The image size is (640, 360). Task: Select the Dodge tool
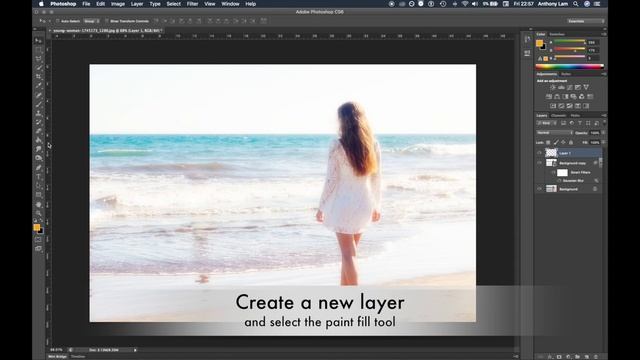pos(38,158)
